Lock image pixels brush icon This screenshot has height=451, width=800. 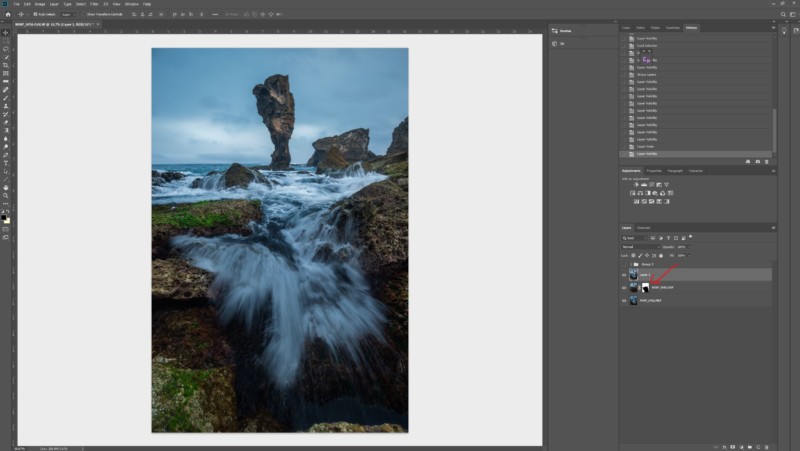point(640,256)
